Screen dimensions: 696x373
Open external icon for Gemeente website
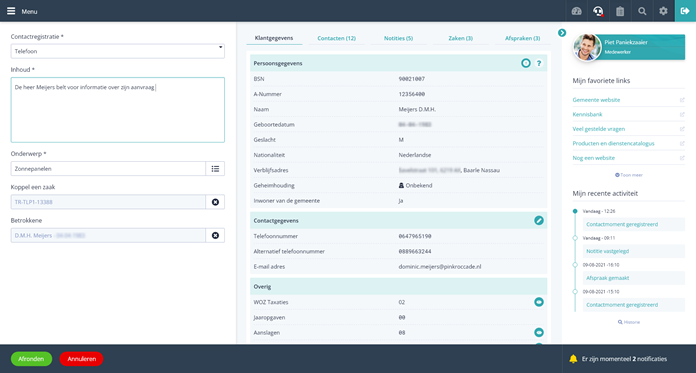pos(682,100)
